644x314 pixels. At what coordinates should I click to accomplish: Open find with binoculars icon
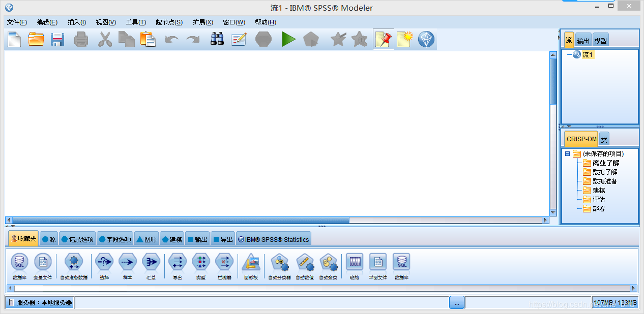tap(218, 39)
